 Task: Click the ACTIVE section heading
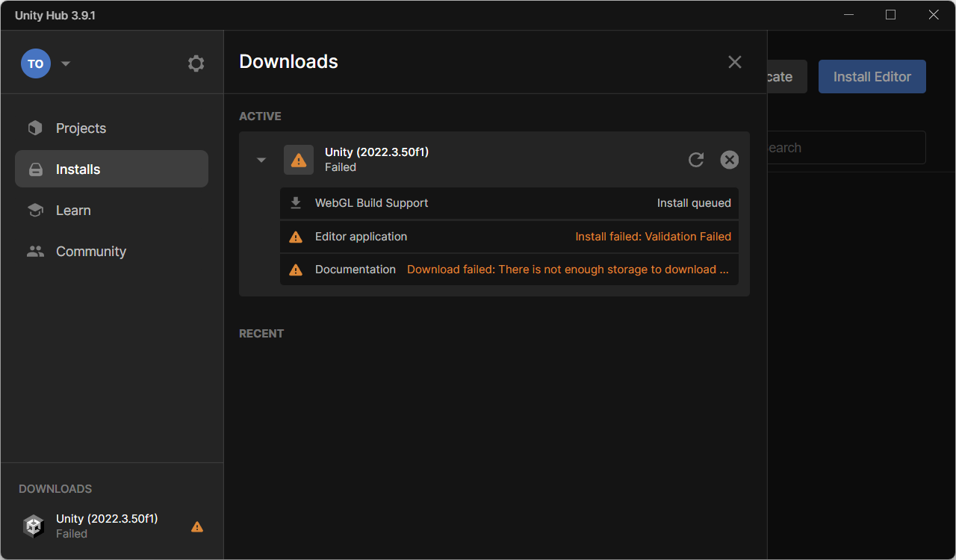pos(260,116)
